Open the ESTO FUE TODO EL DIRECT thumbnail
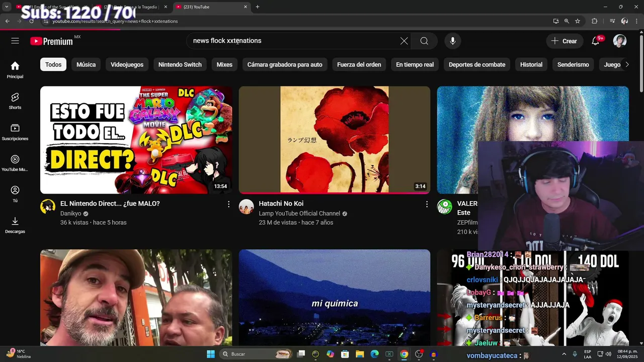The image size is (644, 362). point(136,140)
